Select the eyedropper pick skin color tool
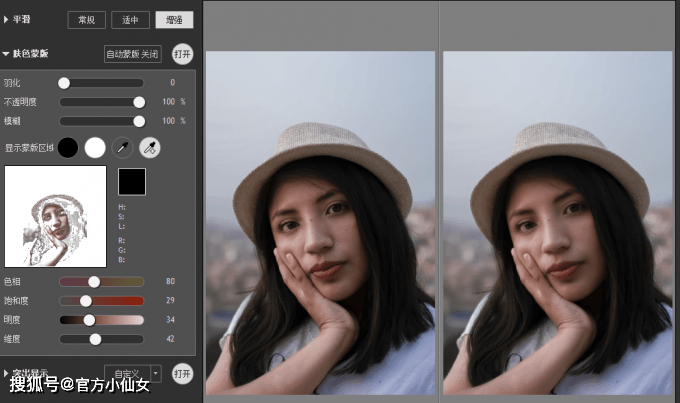680x403 pixels. pos(122,148)
